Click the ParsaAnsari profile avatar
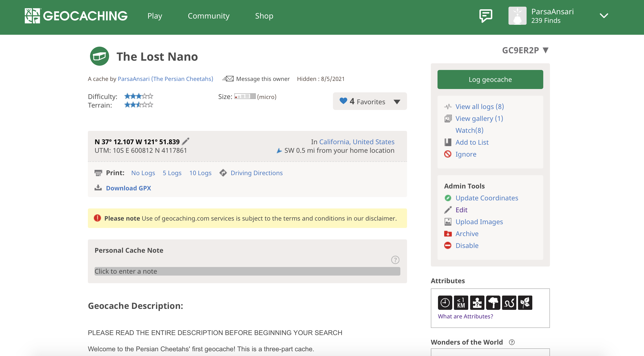This screenshot has width=644, height=356. [517, 16]
